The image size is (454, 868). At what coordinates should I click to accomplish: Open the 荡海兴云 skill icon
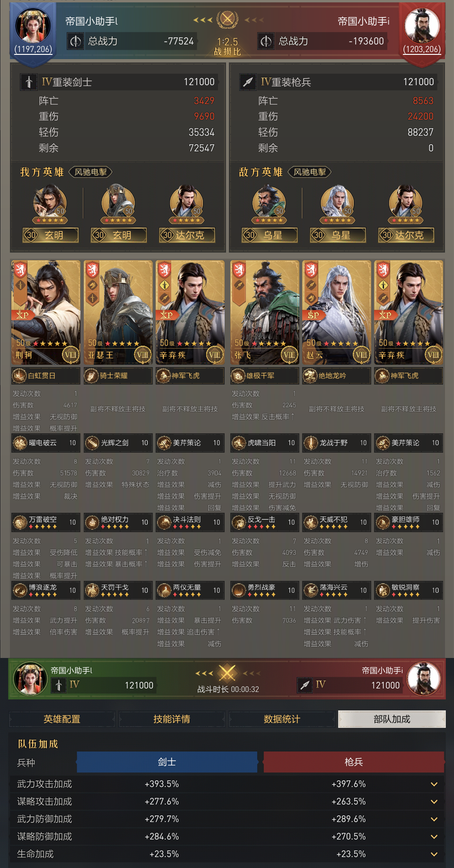point(310,590)
